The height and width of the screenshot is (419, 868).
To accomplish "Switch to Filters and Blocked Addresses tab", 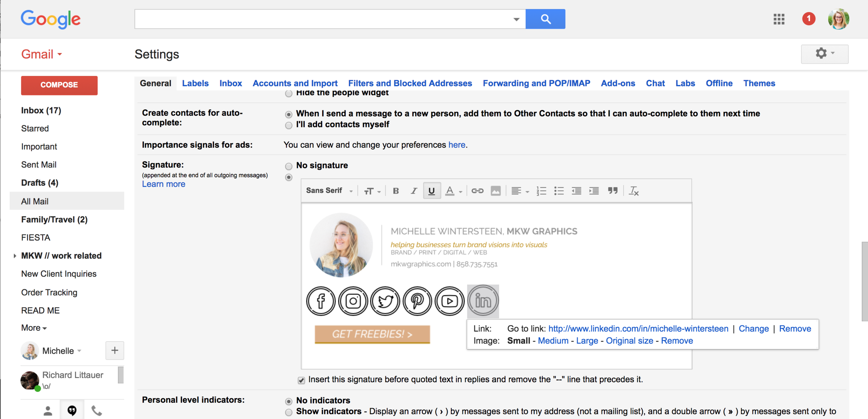I will (410, 83).
